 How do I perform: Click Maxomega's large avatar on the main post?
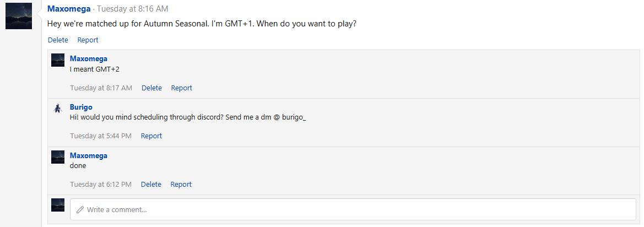click(x=19, y=16)
